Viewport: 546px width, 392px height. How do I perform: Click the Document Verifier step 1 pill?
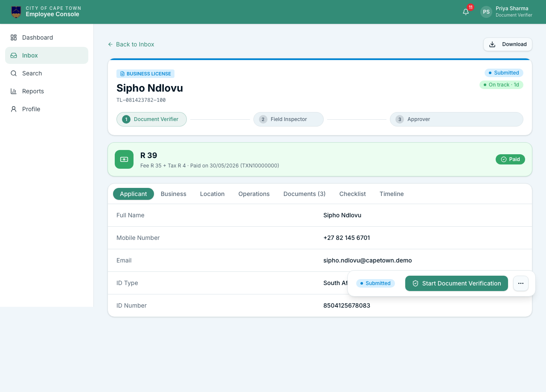pos(151,119)
